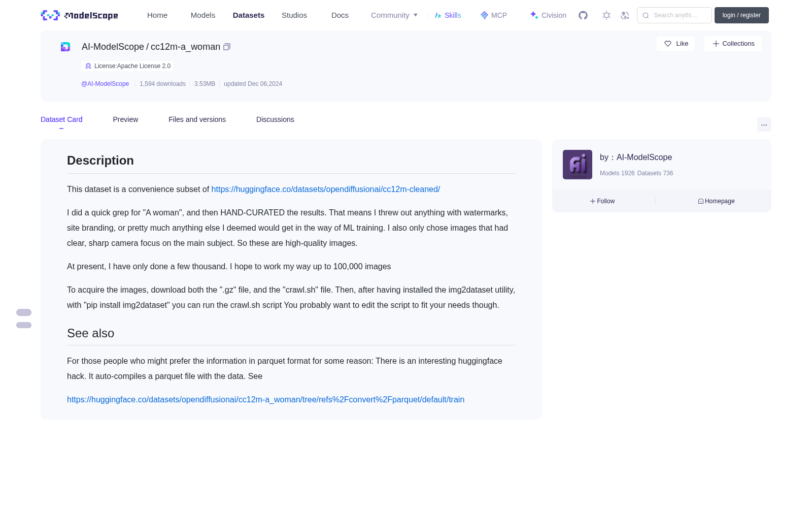Click the Datasets 736 count
The height and width of the screenshot is (508, 812).
(655, 173)
